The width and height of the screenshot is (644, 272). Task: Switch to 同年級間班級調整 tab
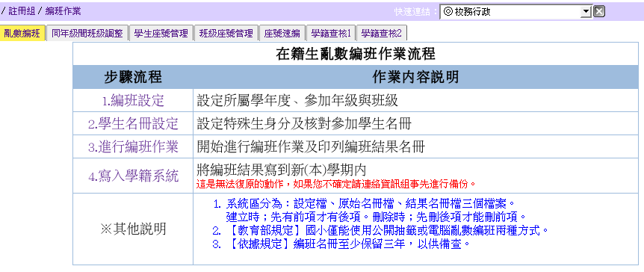pos(87,34)
